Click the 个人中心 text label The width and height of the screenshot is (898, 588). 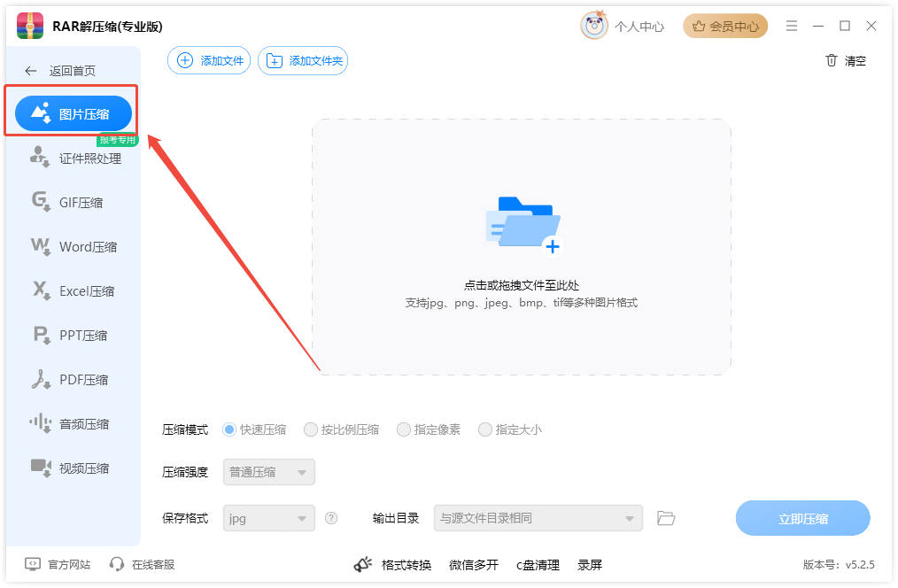tap(639, 27)
